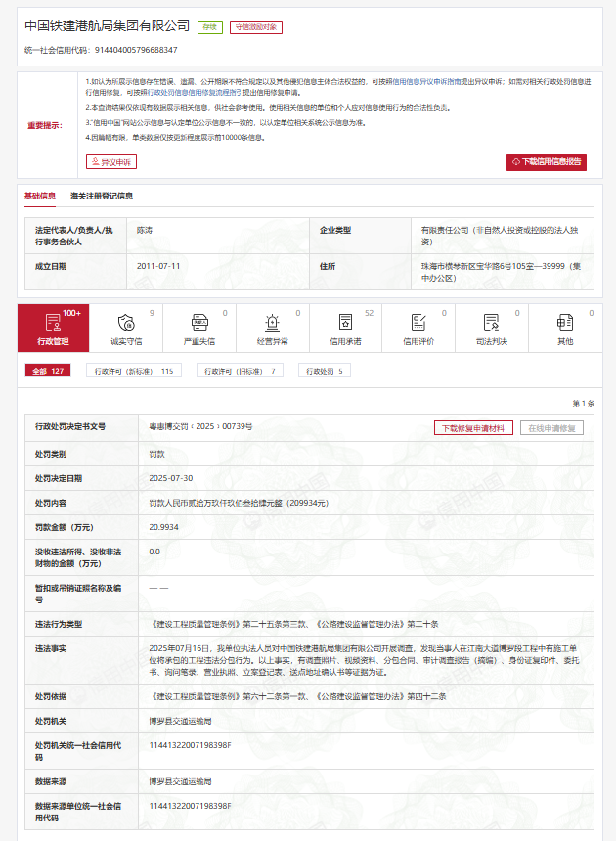
Task: Click the 守信激励对象 badge
Action: click(x=256, y=26)
